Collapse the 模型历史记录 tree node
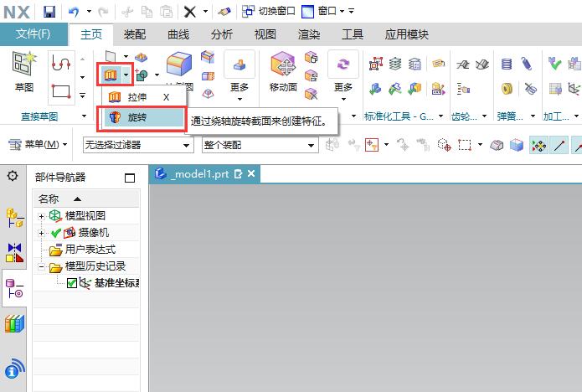 [x=42, y=266]
